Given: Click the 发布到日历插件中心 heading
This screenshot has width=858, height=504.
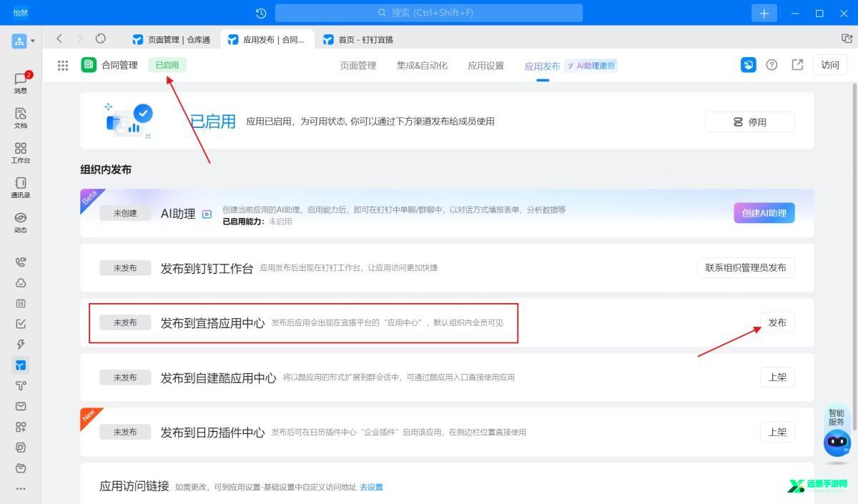Looking at the screenshot, I should point(212,433).
